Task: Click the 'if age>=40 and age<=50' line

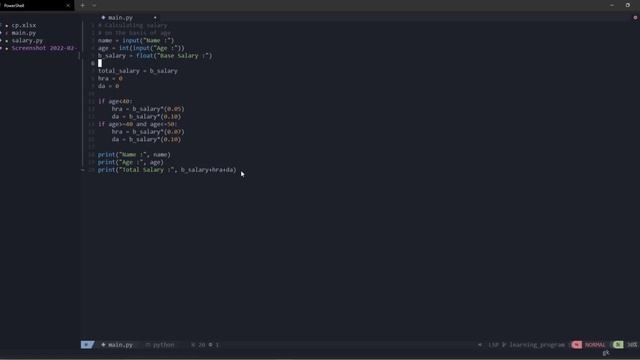Action: click(x=138, y=124)
